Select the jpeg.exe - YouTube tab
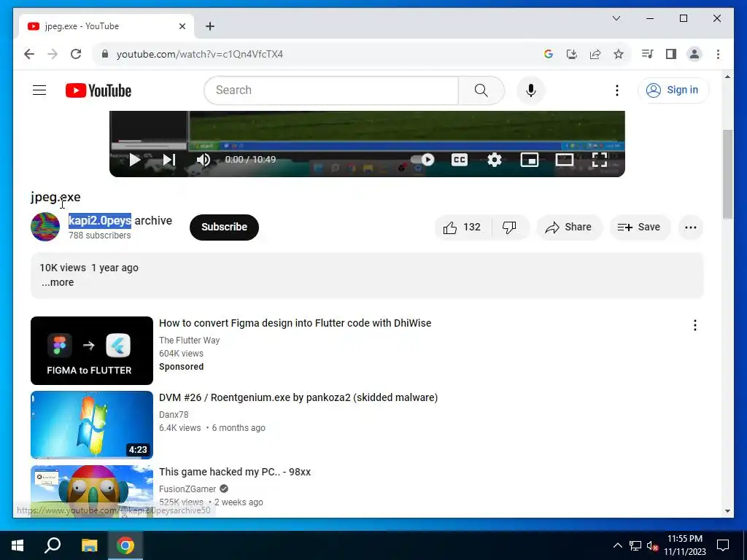The image size is (747, 560). click(107, 26)
